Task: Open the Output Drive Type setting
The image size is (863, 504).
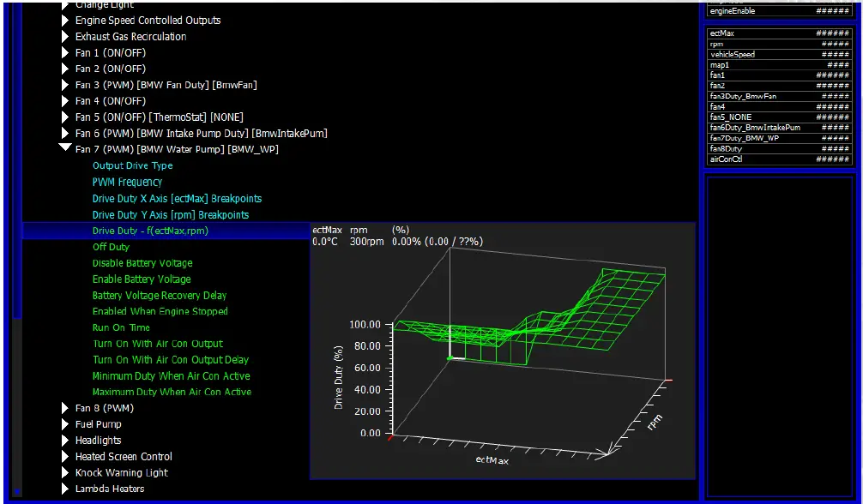Action: point(132,165)
